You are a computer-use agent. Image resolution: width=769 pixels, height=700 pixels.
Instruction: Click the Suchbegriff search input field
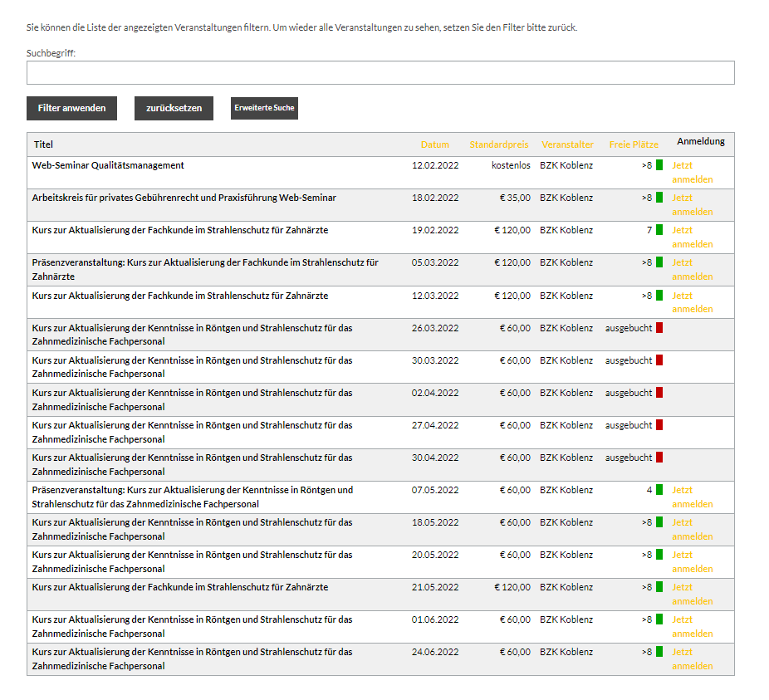(x=380, y=73)
